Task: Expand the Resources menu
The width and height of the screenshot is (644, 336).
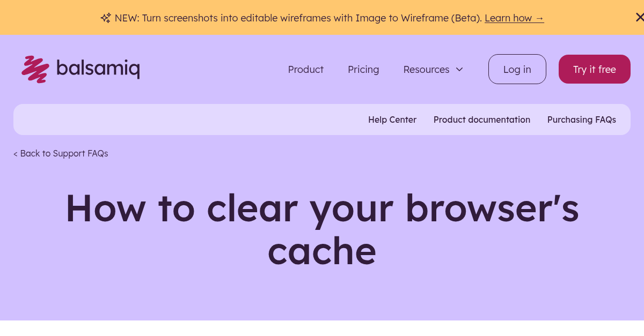Action: (426, 69)
